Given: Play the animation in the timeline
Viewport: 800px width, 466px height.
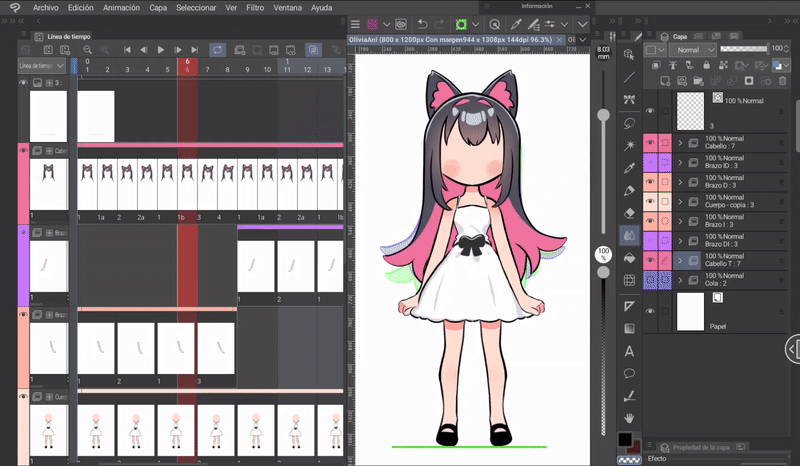Looking at the screenshot, I should pos(161,50).
